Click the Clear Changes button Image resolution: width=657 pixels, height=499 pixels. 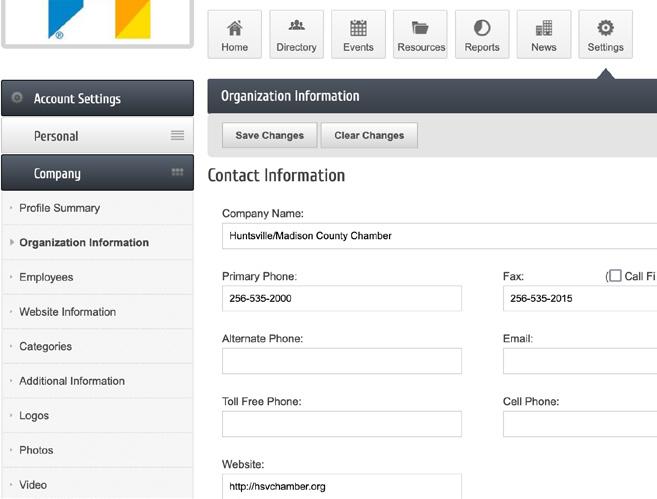point(369,135)
